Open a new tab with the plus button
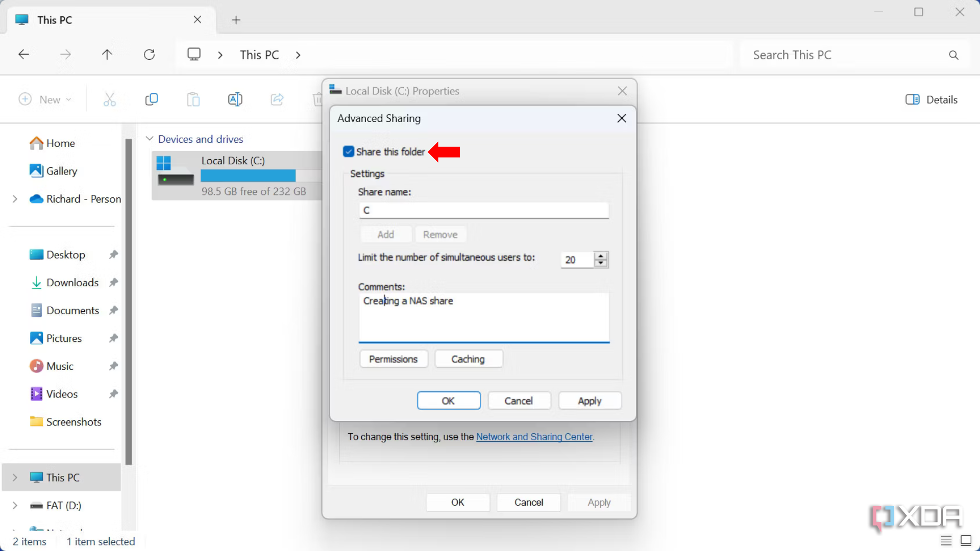 236,20
